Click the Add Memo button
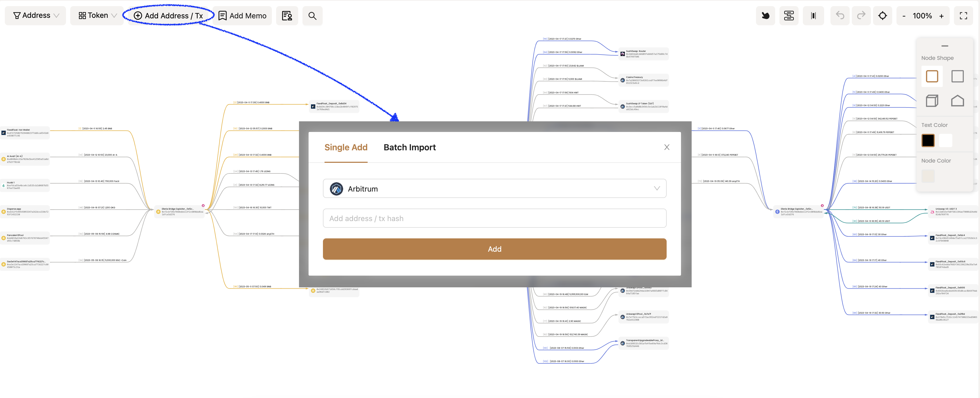The height and width of the screenshot is (398, 980). (242, 16)
